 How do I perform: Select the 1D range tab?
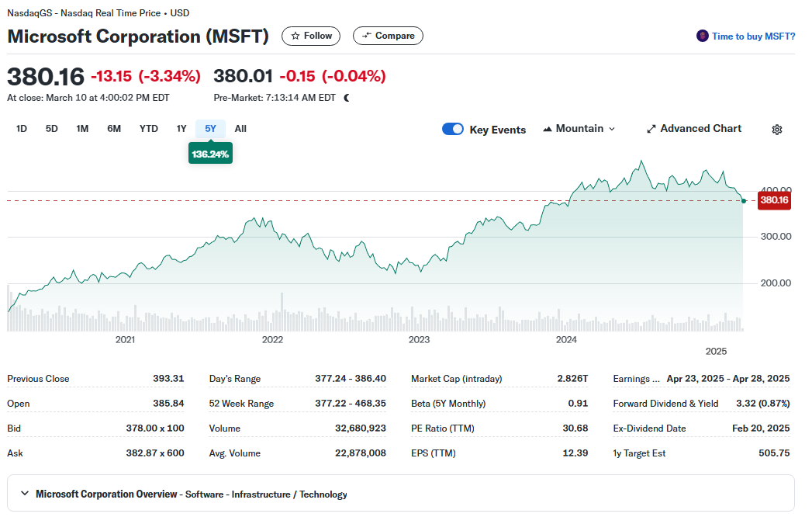21,129
